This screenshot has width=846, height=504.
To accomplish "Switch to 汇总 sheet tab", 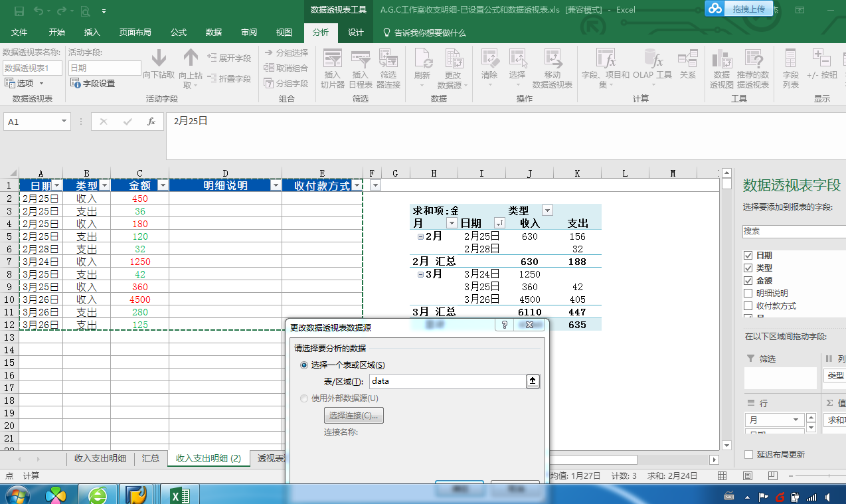I will 151,458.
